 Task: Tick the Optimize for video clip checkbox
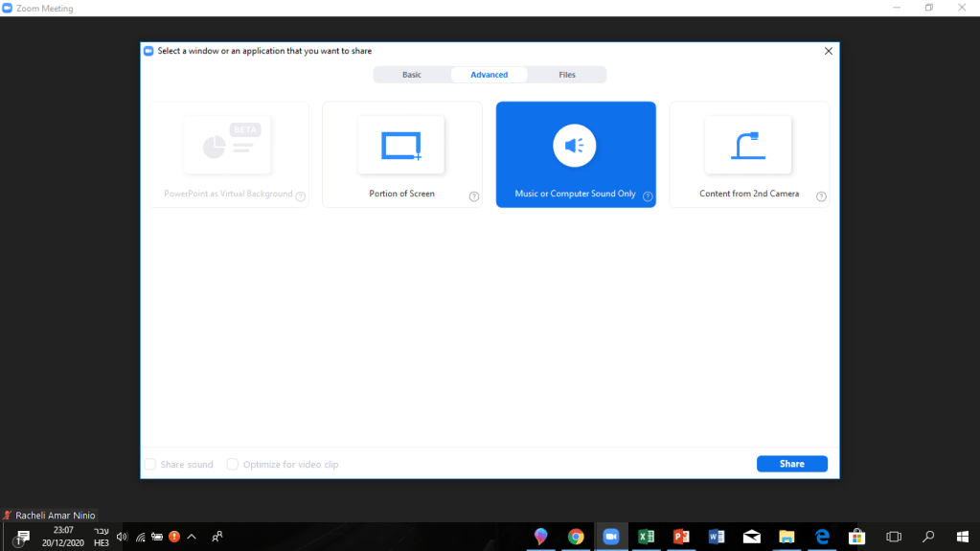(x=233, y=465)
